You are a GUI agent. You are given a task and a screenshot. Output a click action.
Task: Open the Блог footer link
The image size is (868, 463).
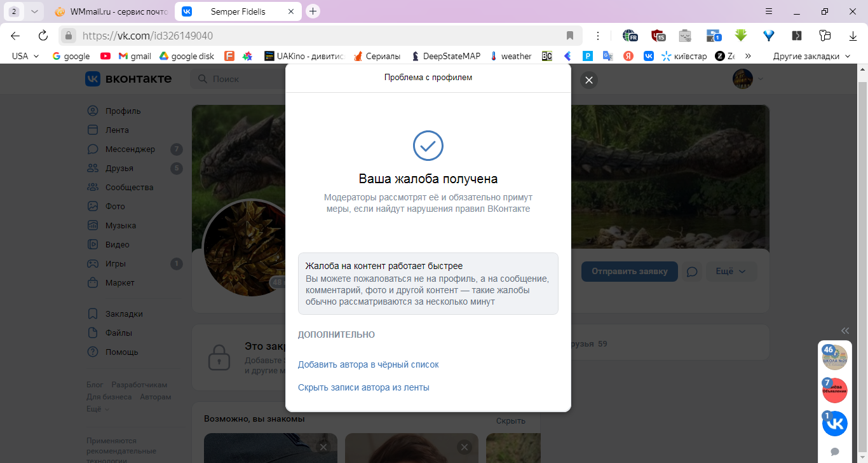[x=95, y=385]
